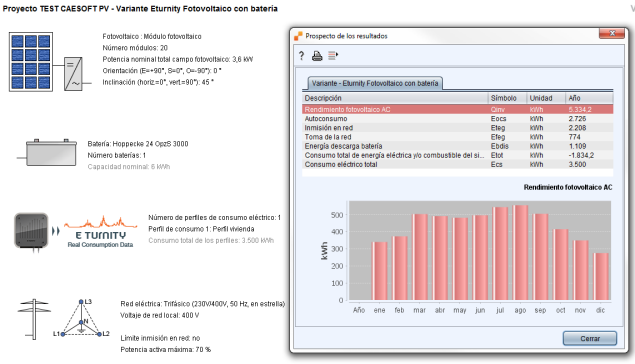Click Orientación 0° text line

(162, 70)
